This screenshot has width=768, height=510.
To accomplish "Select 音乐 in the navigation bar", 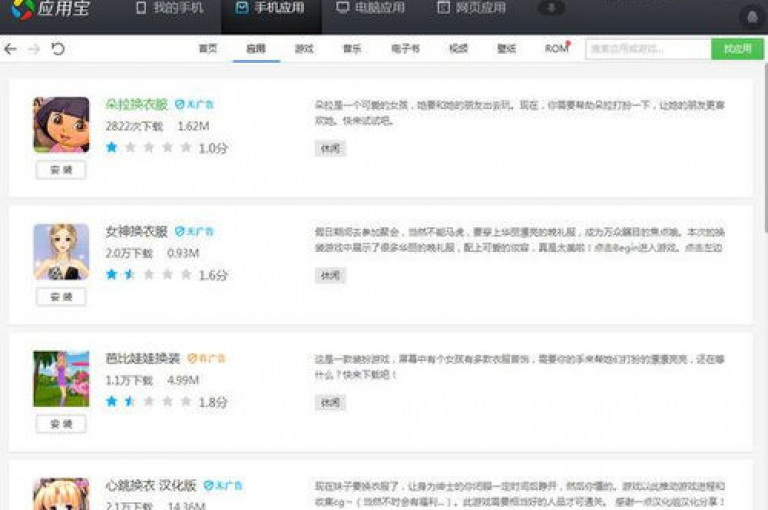I will tap(352, 49).
